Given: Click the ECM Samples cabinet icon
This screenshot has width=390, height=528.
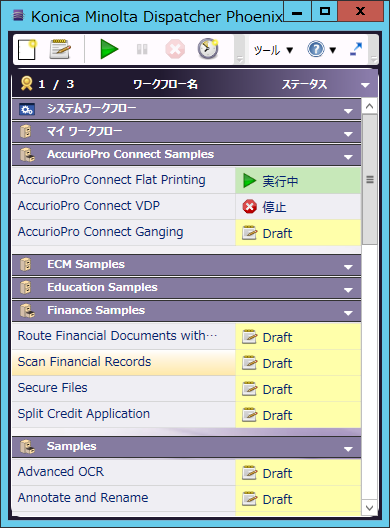Looking at the screenshot, I should point(26,264).
